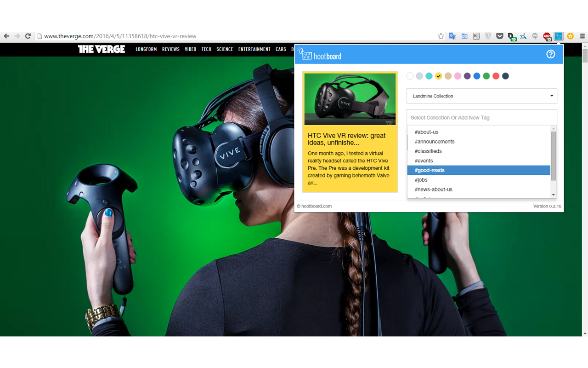Screen dimensions: 588x368
Task: Click The Verge logo link
Action: [102, 49]
